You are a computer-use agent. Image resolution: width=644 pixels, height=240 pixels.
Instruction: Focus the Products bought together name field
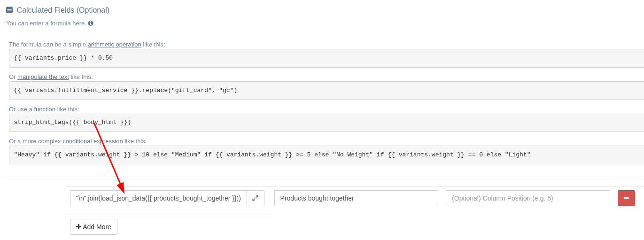coord(356,198)
